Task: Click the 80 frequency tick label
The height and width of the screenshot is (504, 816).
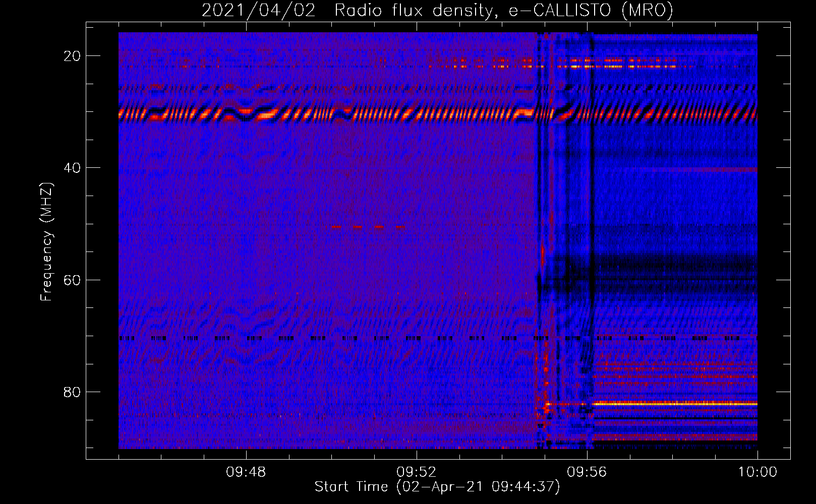Action: coord(72,392)
